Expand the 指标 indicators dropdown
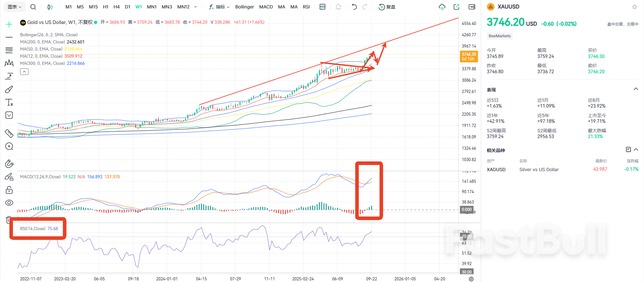This screenshot has width=644, height=282. (219, 7)
